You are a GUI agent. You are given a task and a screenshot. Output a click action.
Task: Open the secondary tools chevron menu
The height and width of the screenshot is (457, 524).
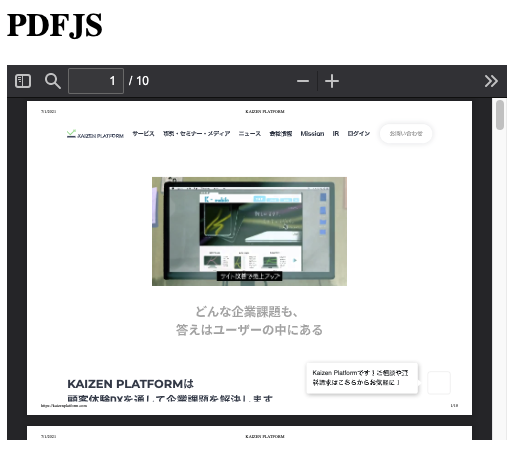[x=491, y=81]
